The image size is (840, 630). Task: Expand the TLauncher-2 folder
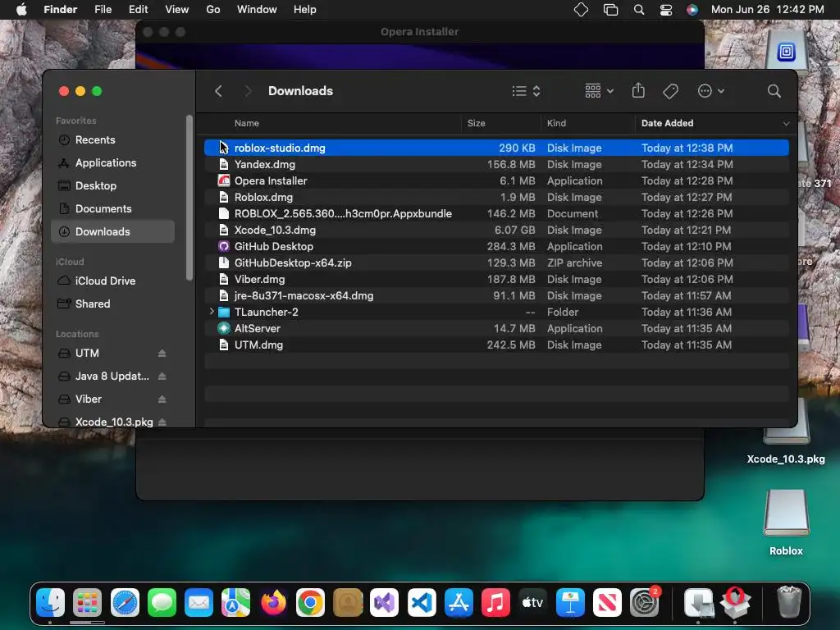[x=212, y=311]
